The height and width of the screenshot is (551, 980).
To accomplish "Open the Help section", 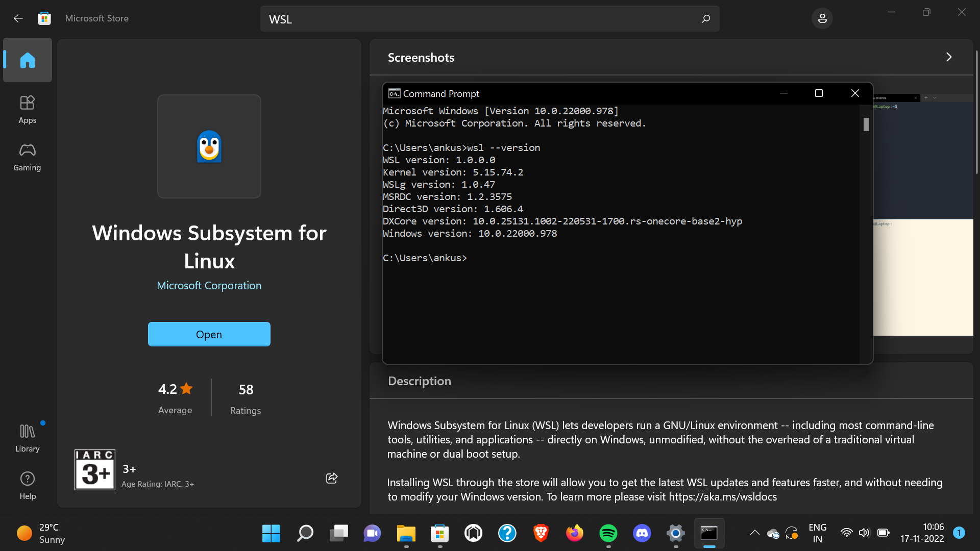I will (28, 485).
